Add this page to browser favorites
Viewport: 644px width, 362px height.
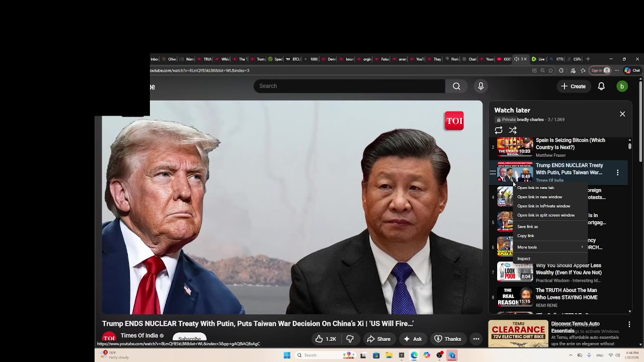coord(551,70)
